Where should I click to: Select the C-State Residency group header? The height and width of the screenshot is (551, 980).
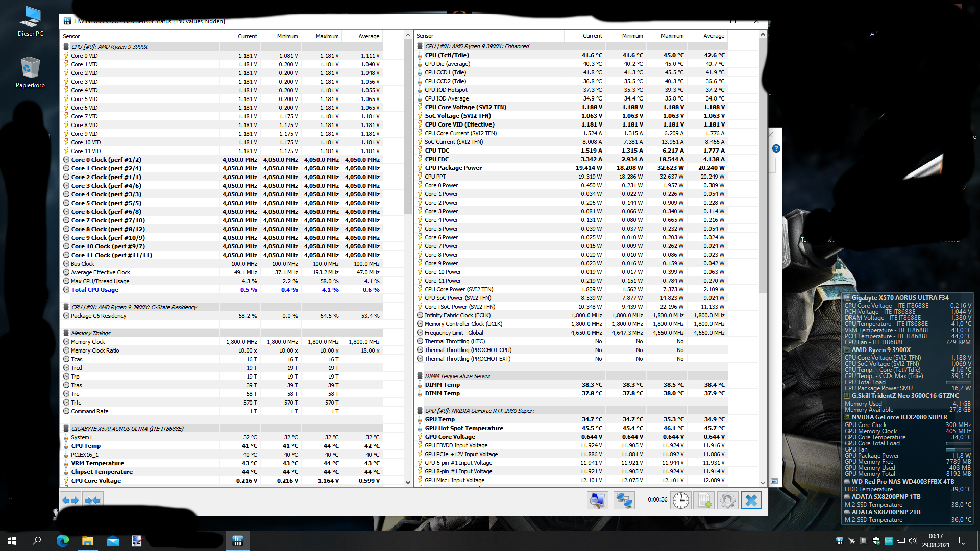(134, 307)
